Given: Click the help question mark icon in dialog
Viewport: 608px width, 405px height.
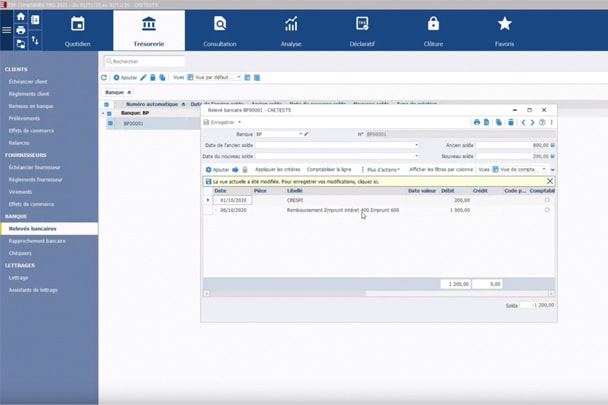Looking at the screenshot, I should 542,122.
